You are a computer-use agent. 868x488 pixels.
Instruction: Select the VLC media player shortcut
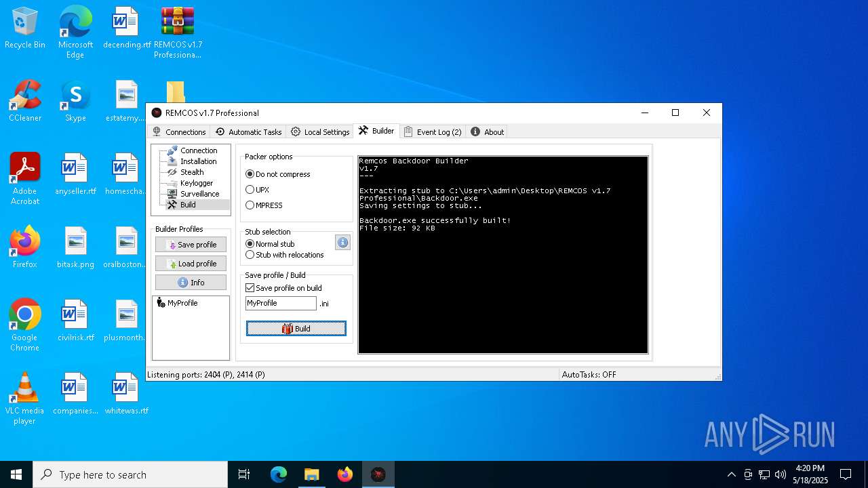[25, 398]
